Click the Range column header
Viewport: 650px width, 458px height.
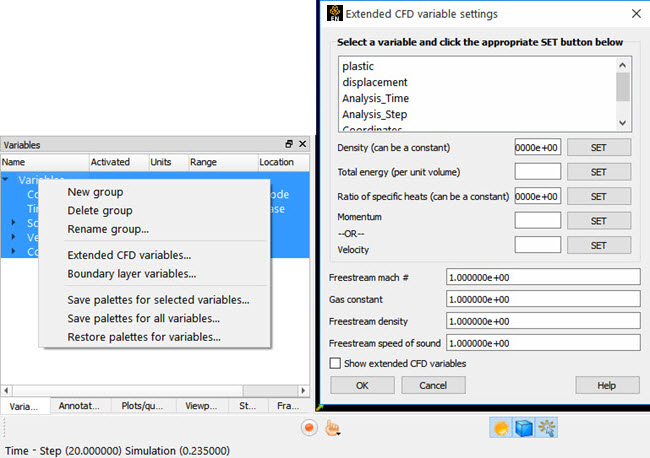click(223, 162)
